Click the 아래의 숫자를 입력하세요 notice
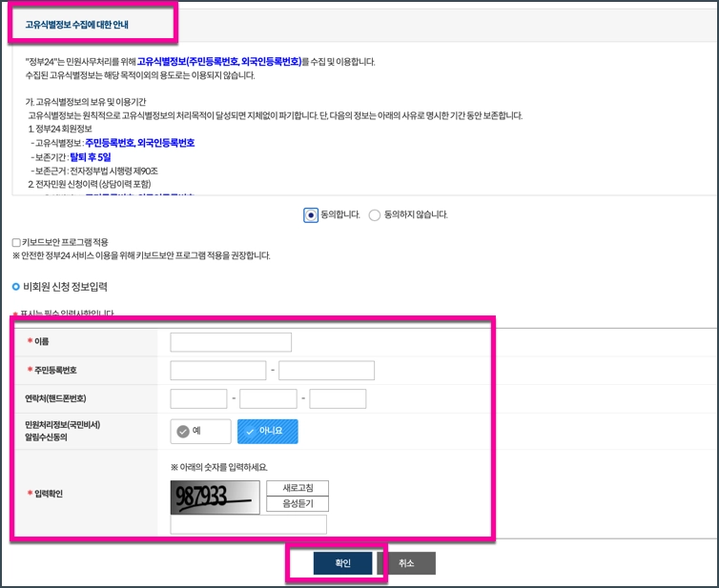The image size is (719, 588). click(x=219, y=468)
